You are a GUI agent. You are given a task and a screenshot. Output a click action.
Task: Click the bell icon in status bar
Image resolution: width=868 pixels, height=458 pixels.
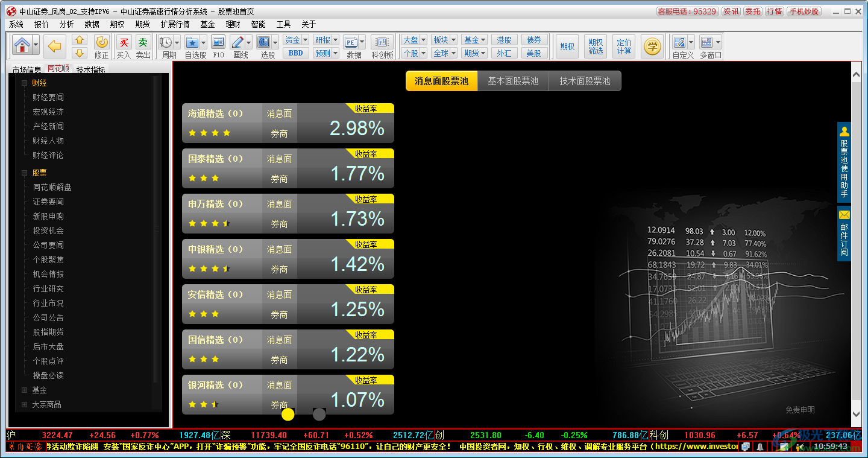point(760,447)
